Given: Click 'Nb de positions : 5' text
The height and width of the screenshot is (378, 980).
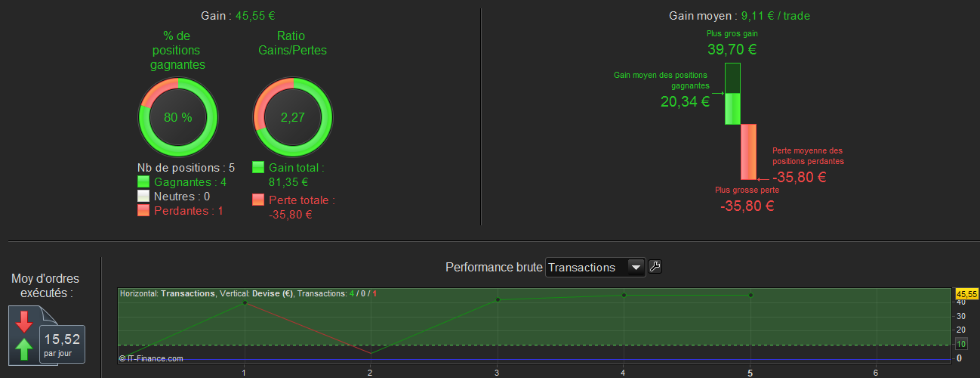Looking at the screenshot, I should 186,168.
